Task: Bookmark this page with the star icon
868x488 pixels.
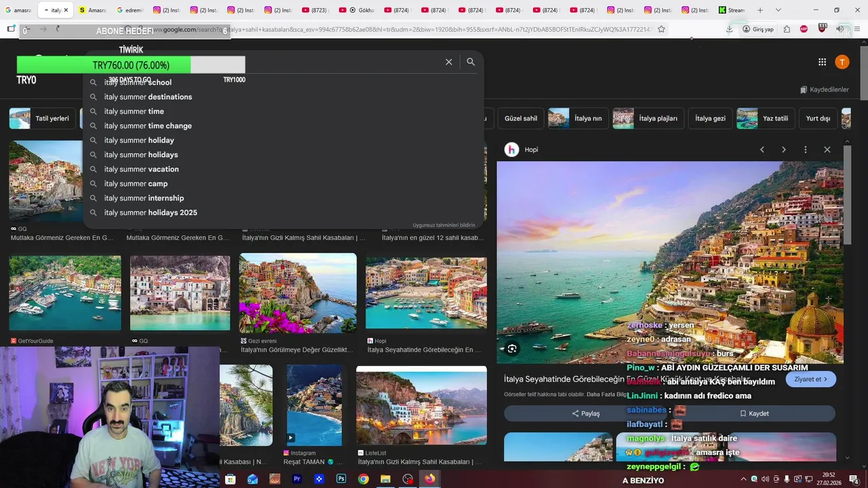Action: [661, 29]
